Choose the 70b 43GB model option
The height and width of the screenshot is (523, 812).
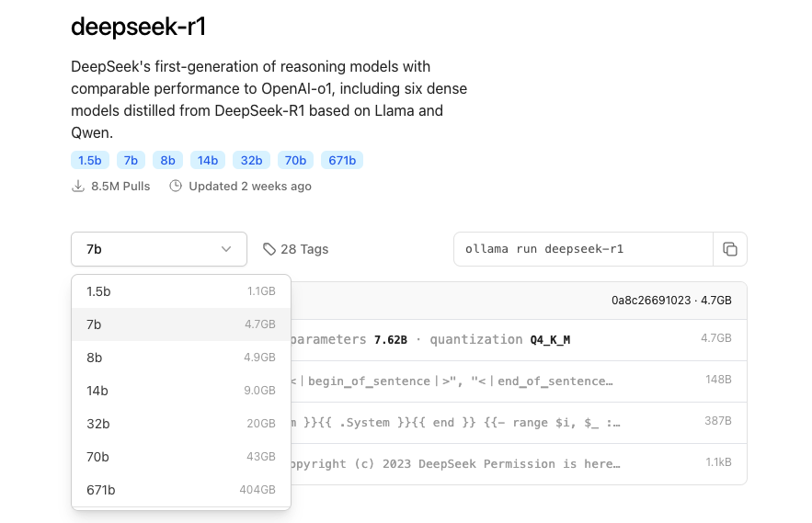tap(180, 457)
